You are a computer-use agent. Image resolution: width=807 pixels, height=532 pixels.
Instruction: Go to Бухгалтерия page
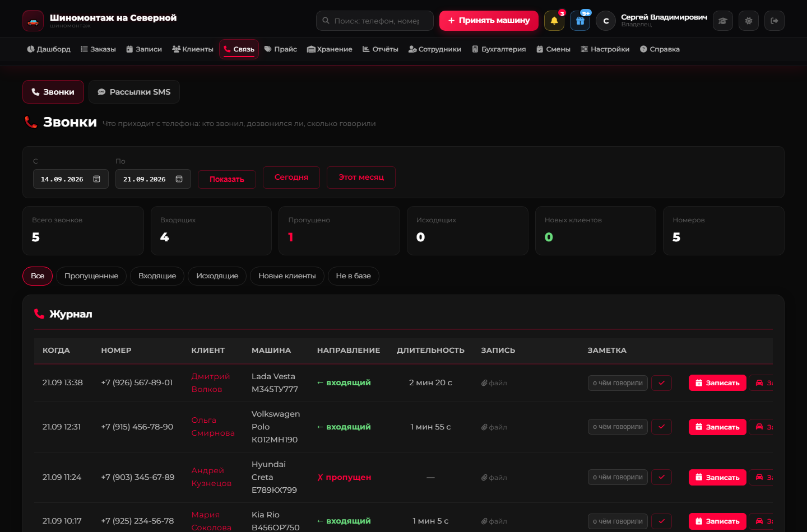click(x=499, y=49)
